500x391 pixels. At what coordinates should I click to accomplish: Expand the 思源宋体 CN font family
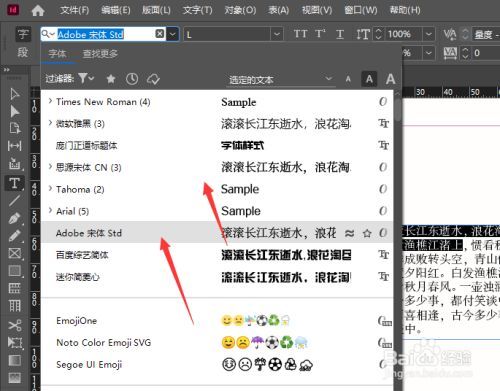tap(50, 166)
